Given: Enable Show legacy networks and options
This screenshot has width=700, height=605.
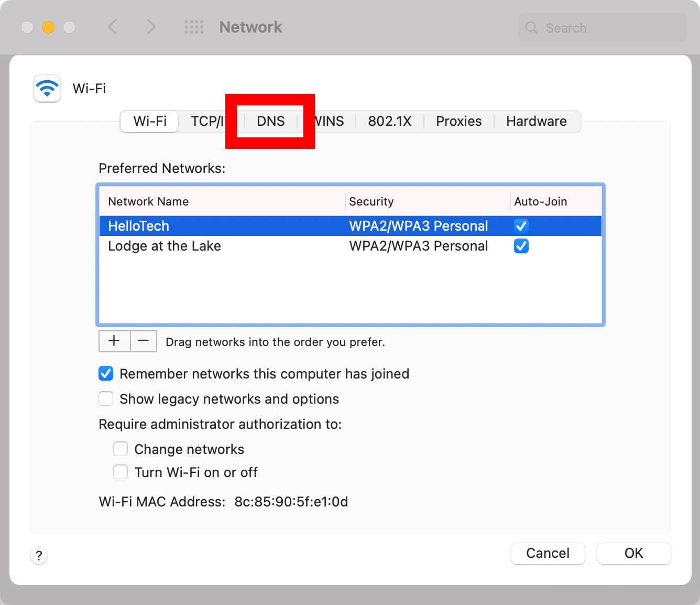Looking at the screenshot, I should pyautogui.click(x=106, y=399).
